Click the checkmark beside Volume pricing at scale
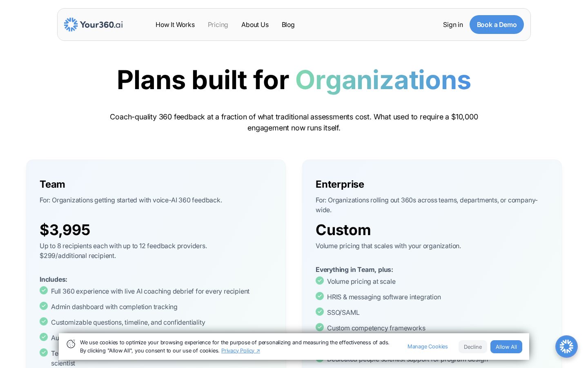The height and width of the screenshot is (368, 588). tap(320, 280)
